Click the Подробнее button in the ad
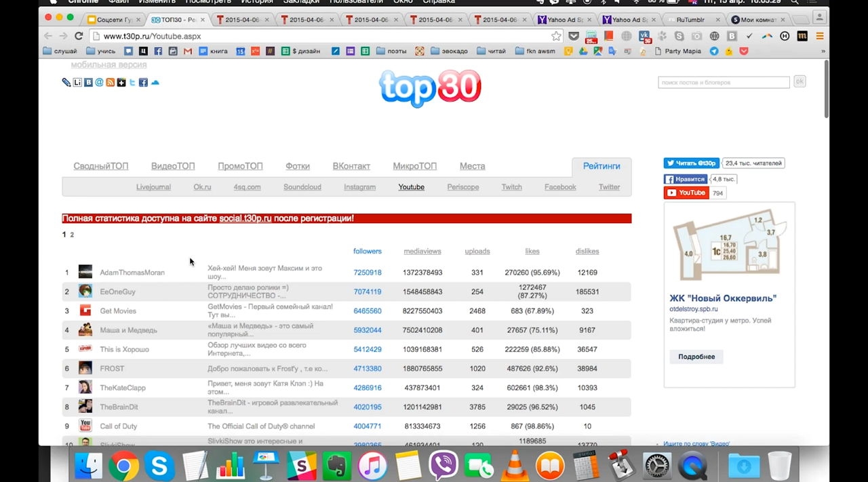The image size is (868, 482). pos(696,357)
